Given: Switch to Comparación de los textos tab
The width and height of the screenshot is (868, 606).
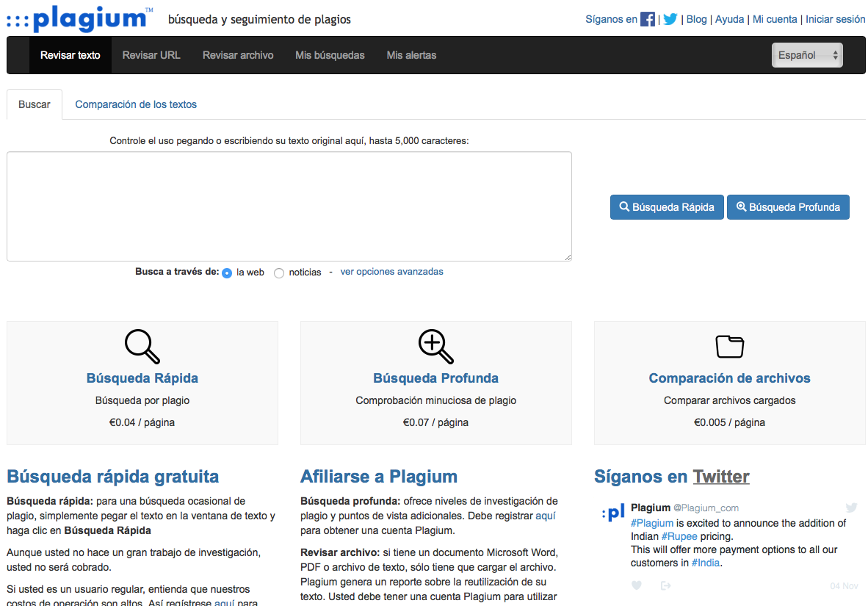Looking at the screenshot, I should tap(136, 104).
